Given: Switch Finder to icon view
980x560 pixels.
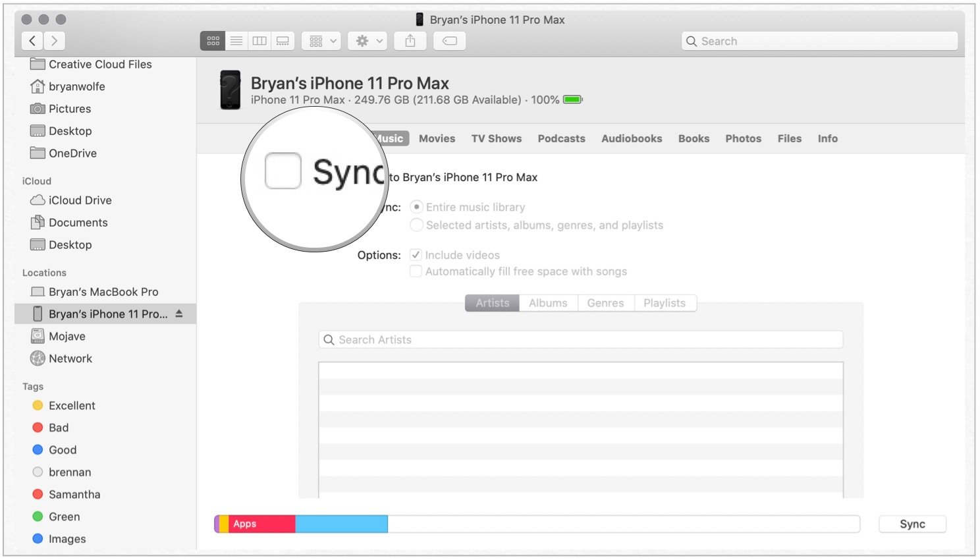Looking at the screenshot, I should pos(213,41).
